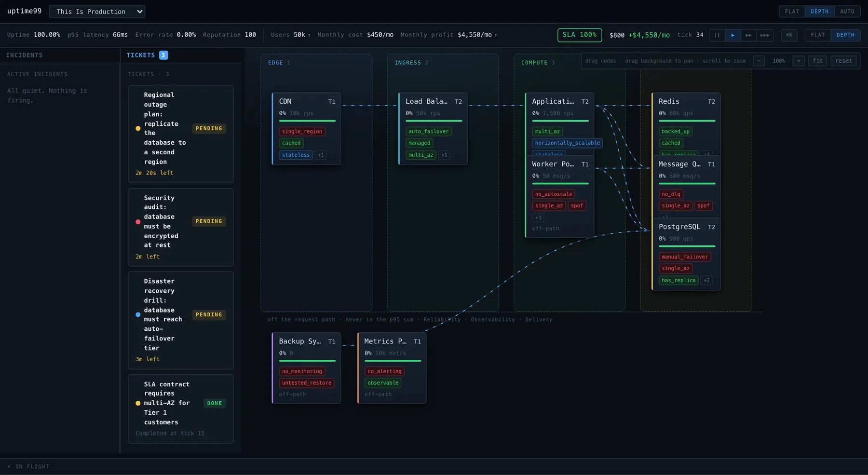Open the Regional outage plan ticket

pos(181,134)
